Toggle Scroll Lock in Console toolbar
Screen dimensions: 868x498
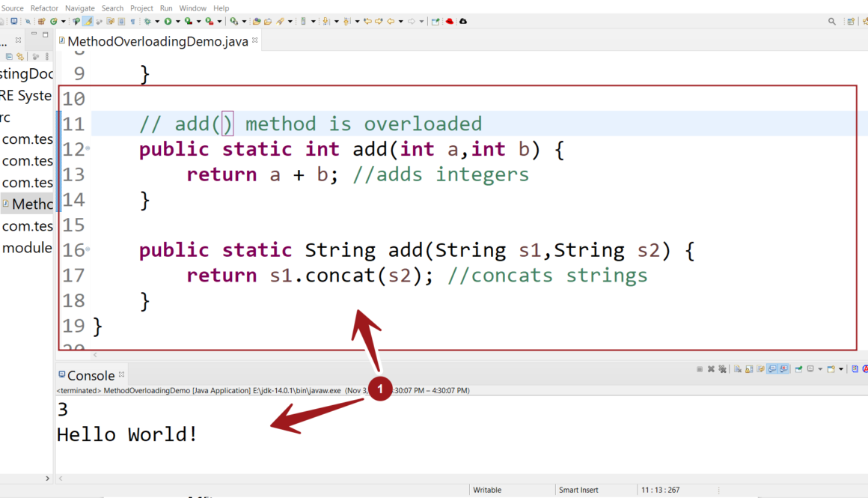749,369
